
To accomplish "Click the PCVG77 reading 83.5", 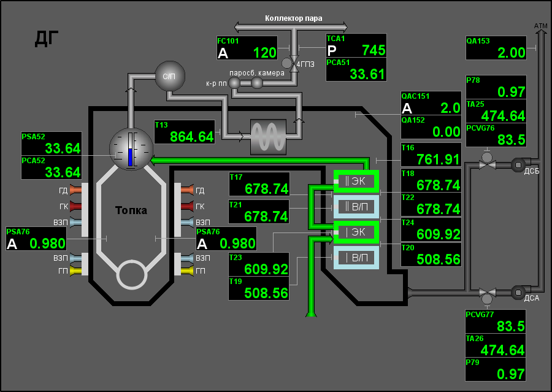I will click(496, 321).
